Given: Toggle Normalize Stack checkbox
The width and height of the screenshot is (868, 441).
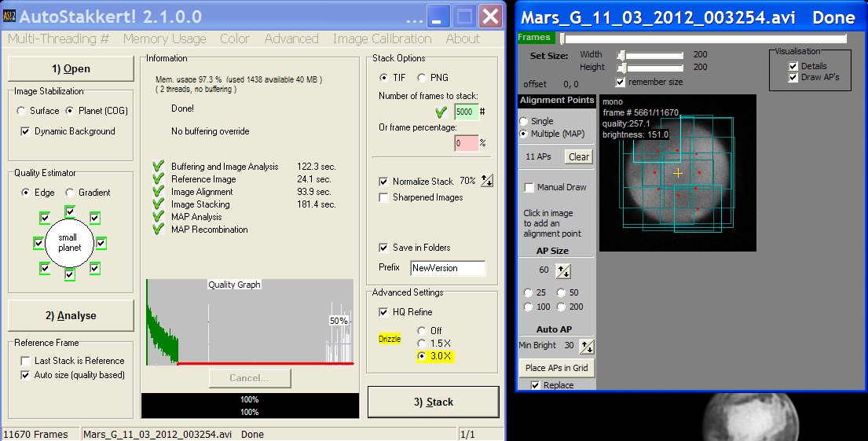Looking at the screenshot, I should tap(383, 181).
